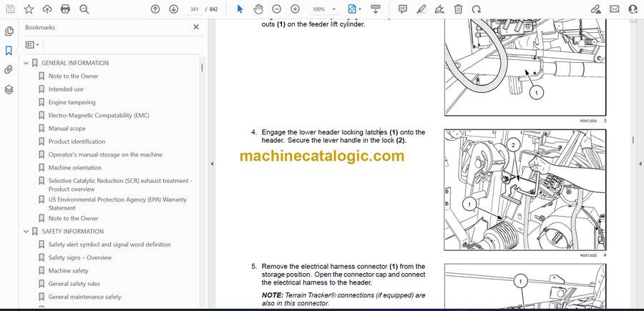The image size is (644, 311).
Task: Click the "NOTE: Terrain Tracker" paragraph
Action: (x=343, y=300)
